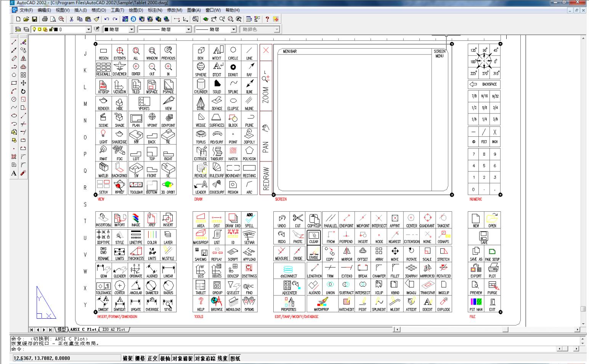Select the Circle draw tool
589x364 pixels.
pos(14,99)
